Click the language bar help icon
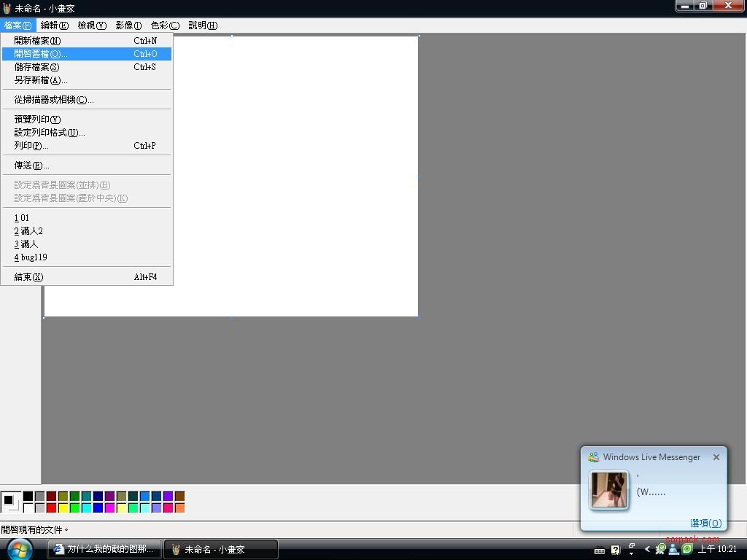This screenshot has width=747, height=560. coord(616,550)
